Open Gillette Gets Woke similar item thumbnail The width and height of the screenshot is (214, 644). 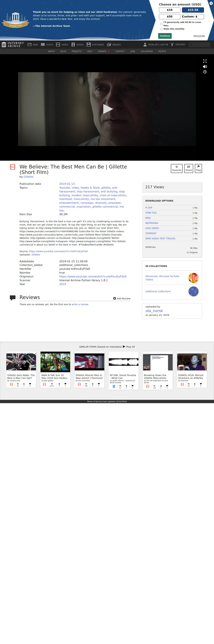(x=21, y=362)
